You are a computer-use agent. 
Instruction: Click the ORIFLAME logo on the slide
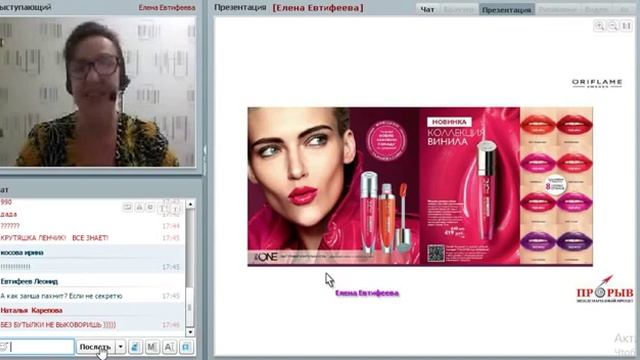tap(597, 83)
